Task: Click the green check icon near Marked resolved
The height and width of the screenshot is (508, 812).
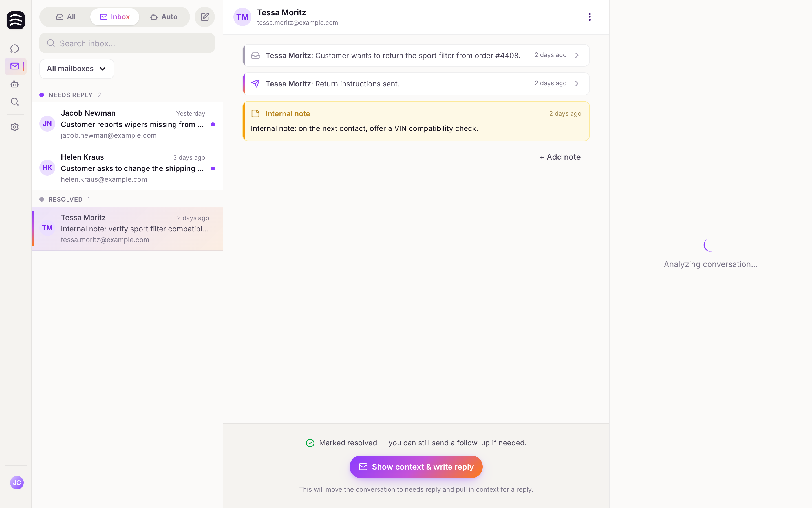Action: click(x=310, y=443)
